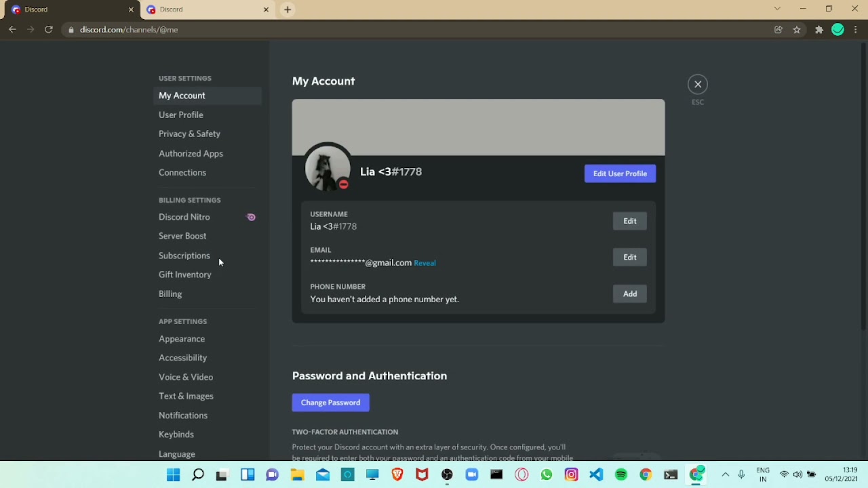Open Instagram from the taskbar
The image size is (868, 488).
click(571, 475)
